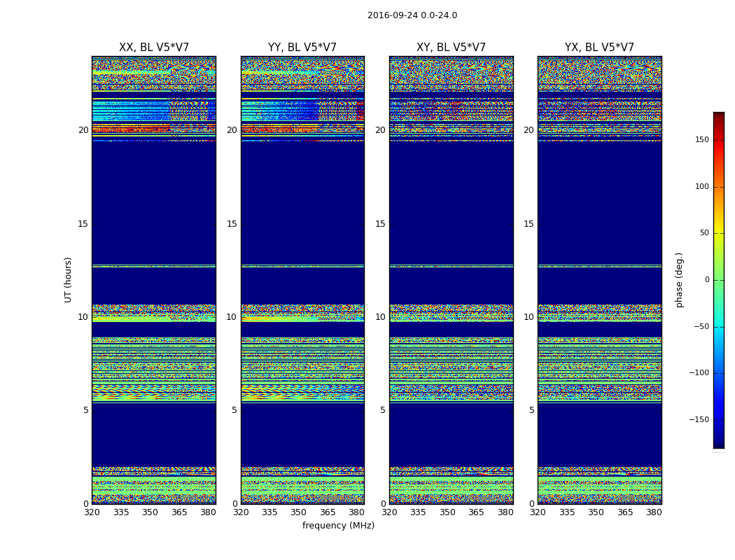
Task: Click inside the YY phase waterfall plot
Action: coord(302,210)
